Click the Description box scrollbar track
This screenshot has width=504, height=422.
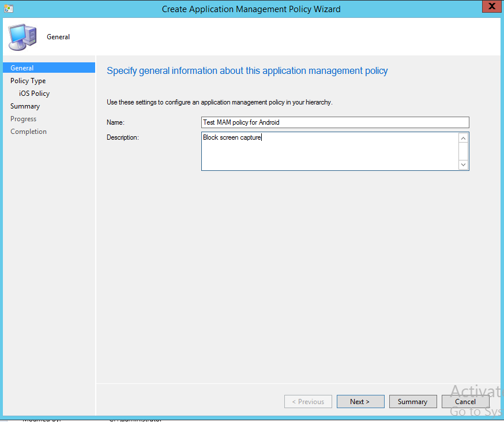tap(463, 151)
